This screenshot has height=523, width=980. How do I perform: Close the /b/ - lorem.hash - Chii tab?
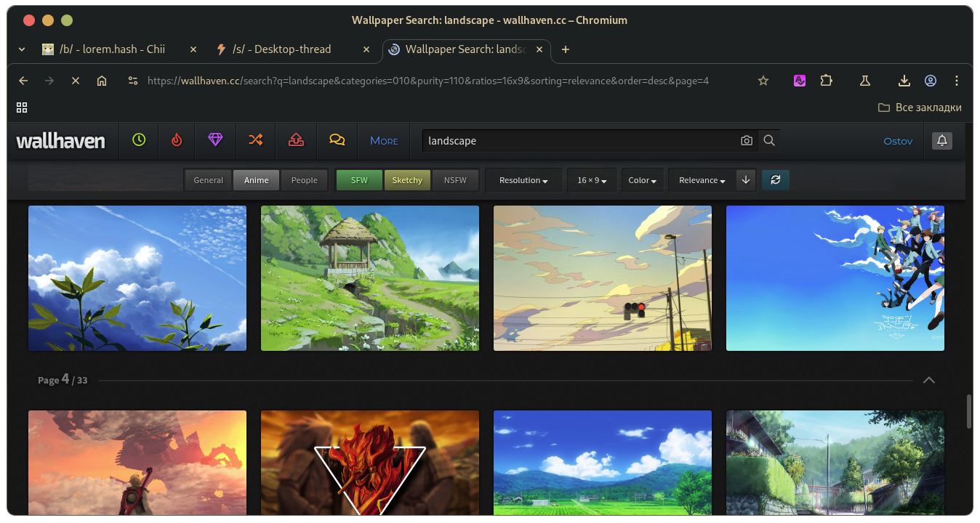193,49
